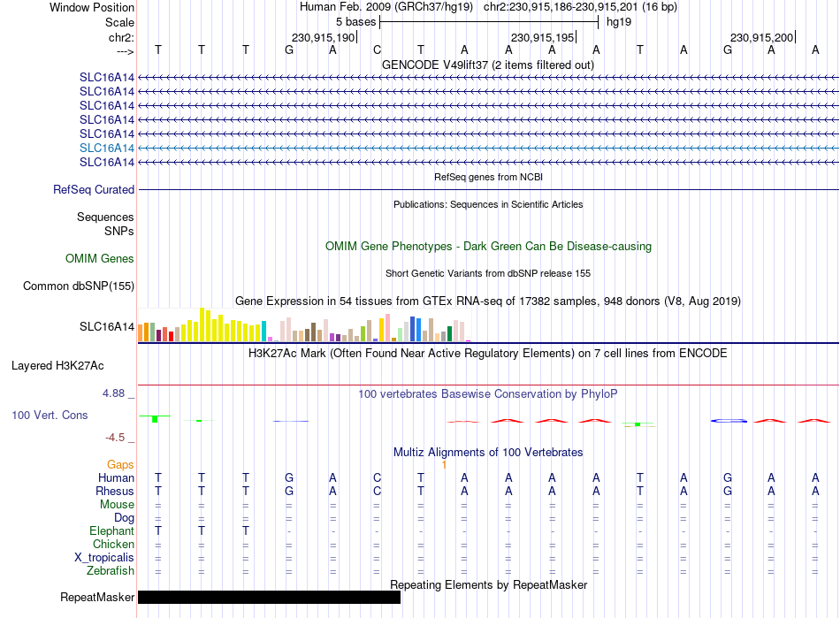Click the Scale track label
The width and height of the screenshot is (840, 618).
pos(119,22)
